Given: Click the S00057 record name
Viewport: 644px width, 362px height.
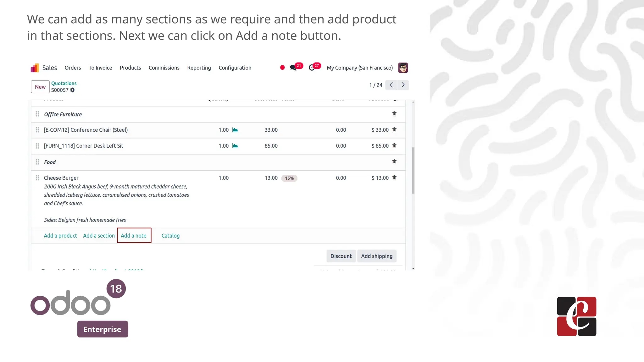Looking at the screenshot, I should pos(60,90).
